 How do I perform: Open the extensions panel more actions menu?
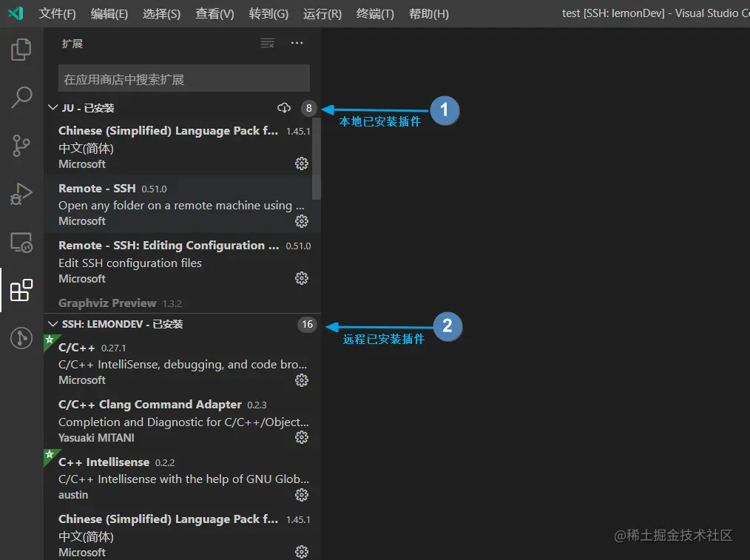click(x=297, y=43)
